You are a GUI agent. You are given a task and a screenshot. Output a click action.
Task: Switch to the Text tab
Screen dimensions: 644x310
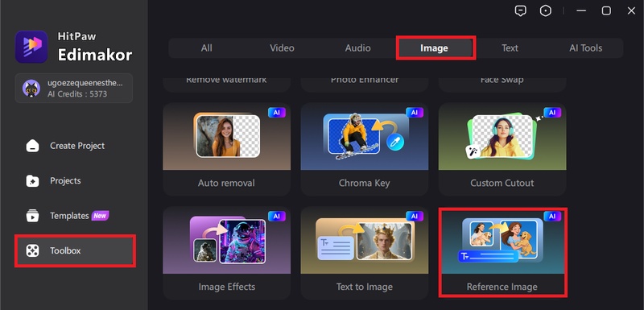[x=510, y=48]
